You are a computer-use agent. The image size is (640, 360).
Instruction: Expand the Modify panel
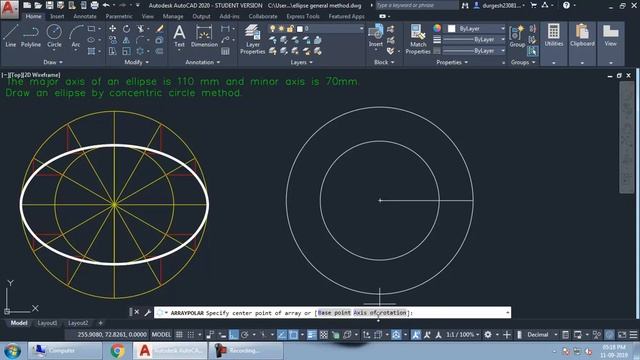[x=137, y=62]
